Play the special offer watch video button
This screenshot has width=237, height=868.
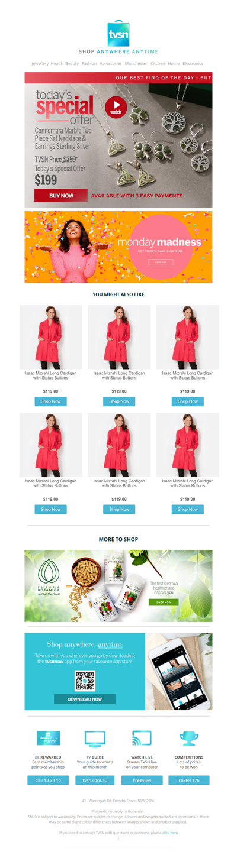[x=116, y=108]
